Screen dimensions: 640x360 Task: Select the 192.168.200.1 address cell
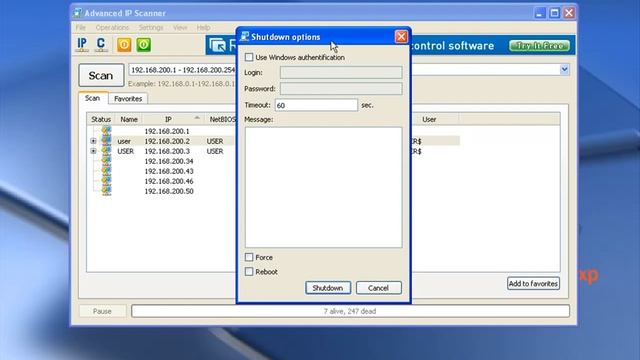[167, 131]
